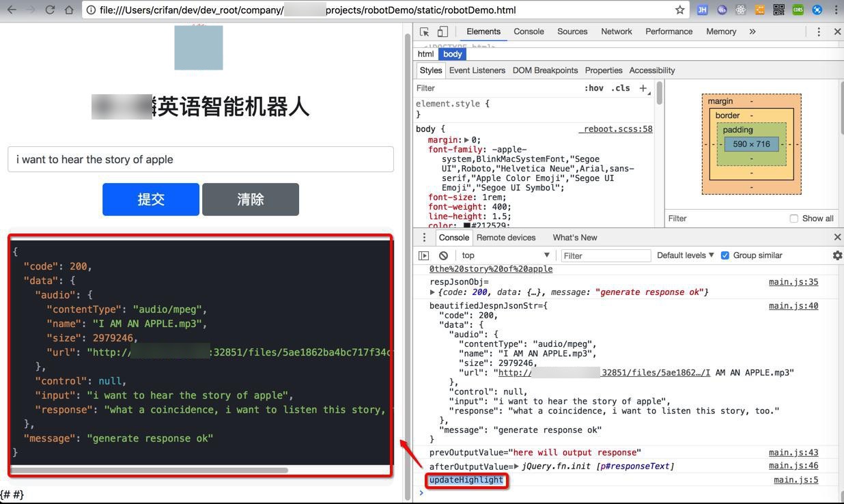
Task: Open the Memory tab
Action: [x=721, y=31]
